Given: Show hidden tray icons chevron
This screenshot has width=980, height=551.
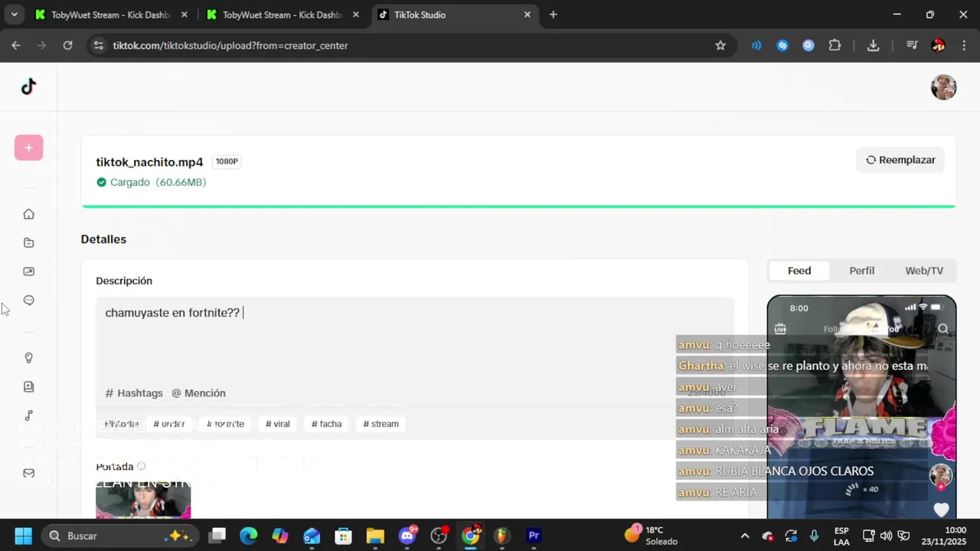Looking at the screenshot, I should pyautogui.click(x=744, y=536).
